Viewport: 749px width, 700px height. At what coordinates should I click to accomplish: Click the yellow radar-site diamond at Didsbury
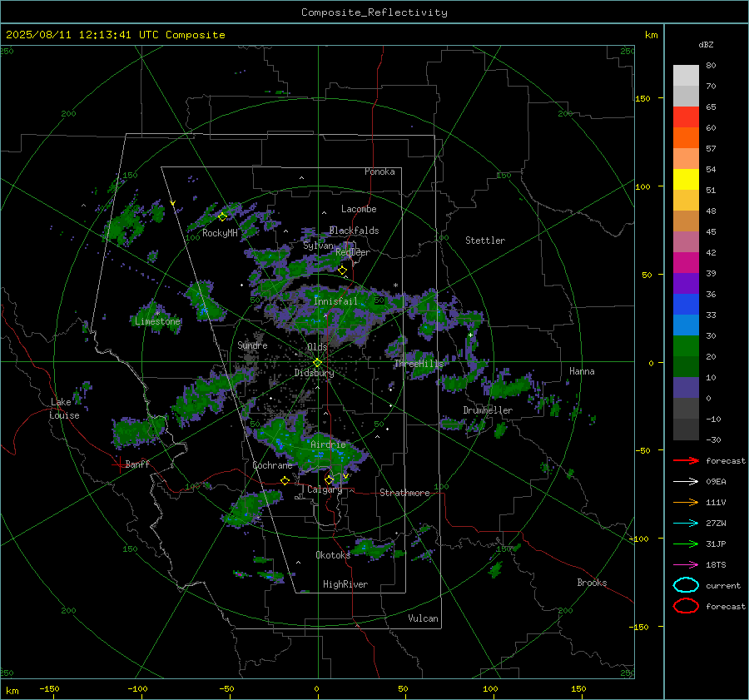tap(317, 363)
